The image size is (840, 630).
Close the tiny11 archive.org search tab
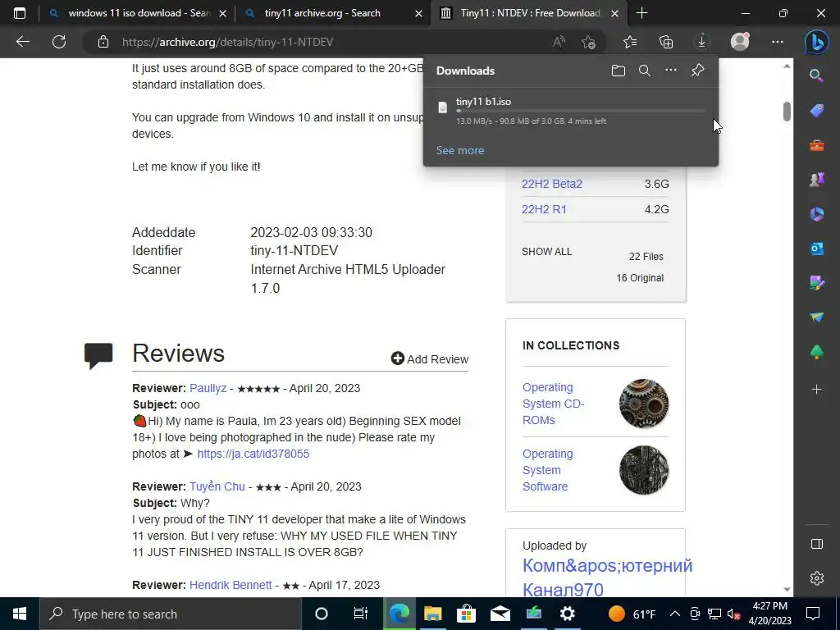click(x=419, y=13)
